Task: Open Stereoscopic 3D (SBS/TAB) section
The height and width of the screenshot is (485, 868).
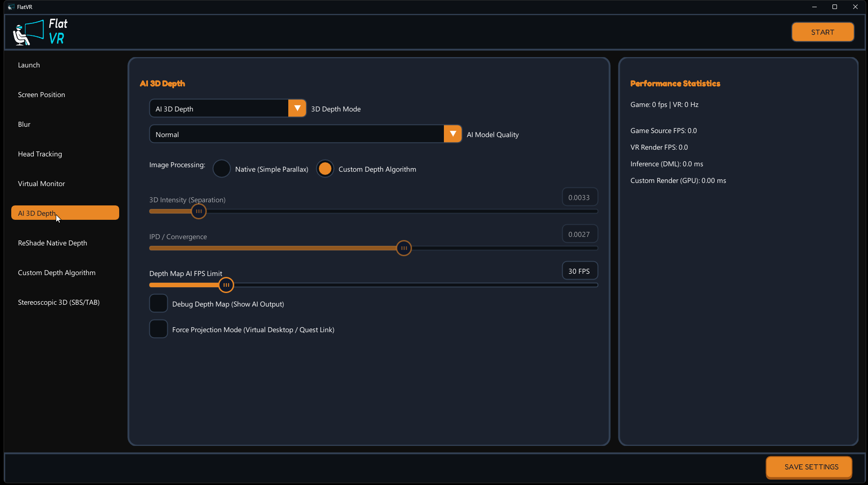Action: click(65, 302)
